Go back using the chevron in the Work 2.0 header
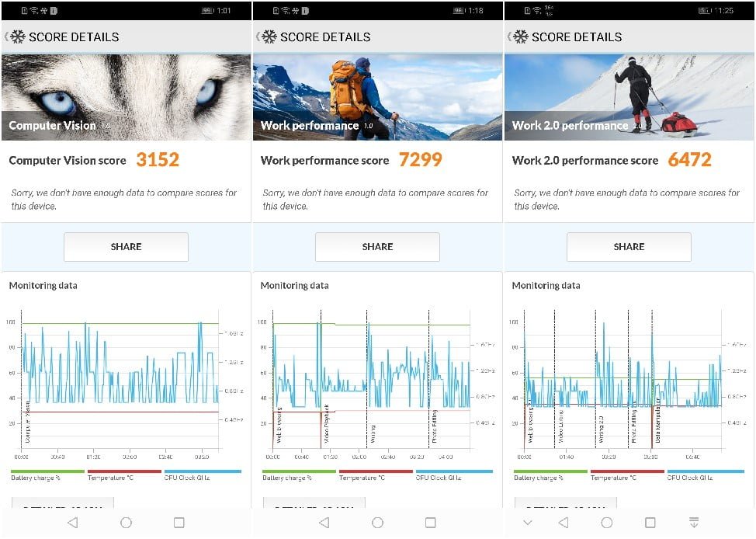The image size is (756, 539). (x=508, y=37)
